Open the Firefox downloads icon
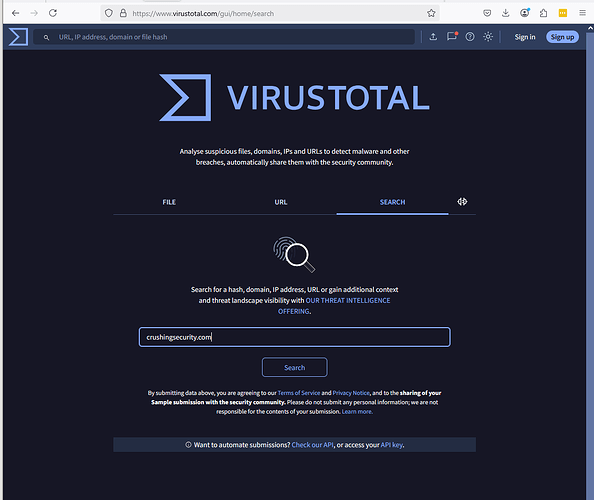This screenshot has width=594, height=500. [505, 13]
